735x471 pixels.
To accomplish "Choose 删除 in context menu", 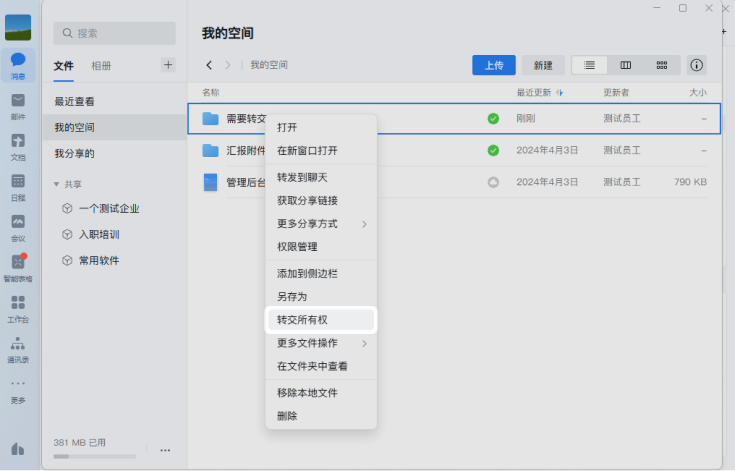I will point(321,416).
